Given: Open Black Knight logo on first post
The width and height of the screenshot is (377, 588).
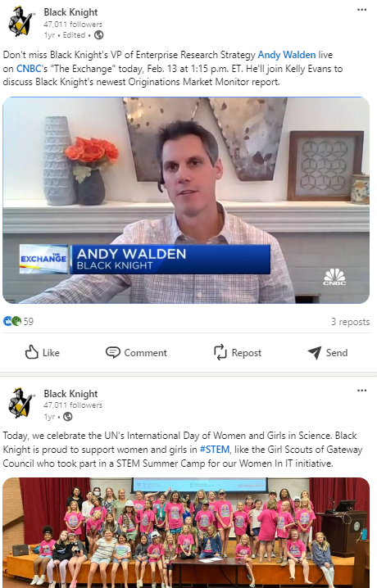Looking at the screenshot, I should 20,22.
